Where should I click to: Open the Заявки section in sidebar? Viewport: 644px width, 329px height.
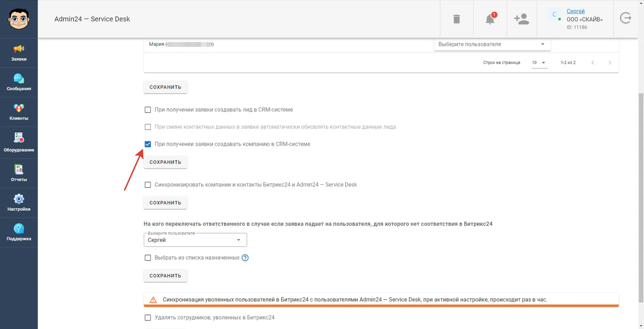click(19, 53)
